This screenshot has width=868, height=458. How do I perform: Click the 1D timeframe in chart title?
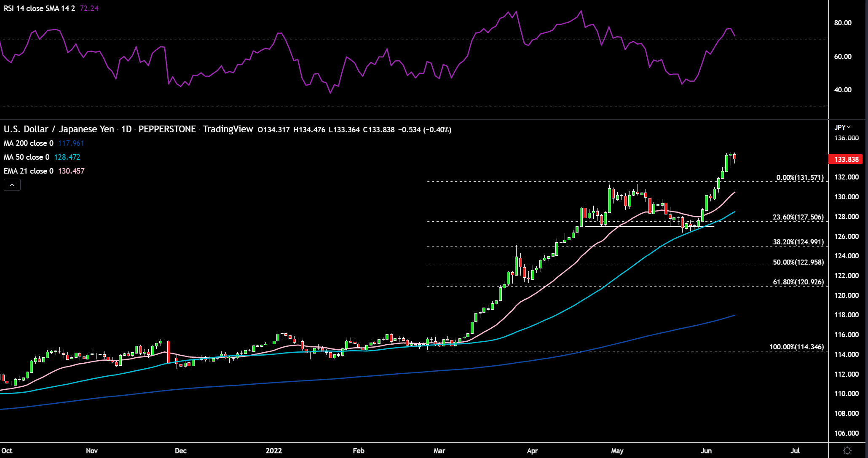tap(126, 129)
